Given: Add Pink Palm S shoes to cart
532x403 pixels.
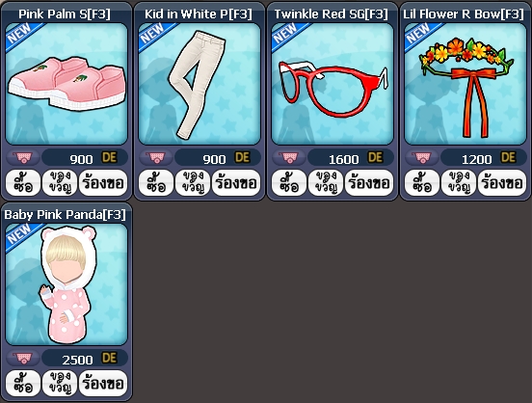Looking at the screenshot, I should pos(23,157).
